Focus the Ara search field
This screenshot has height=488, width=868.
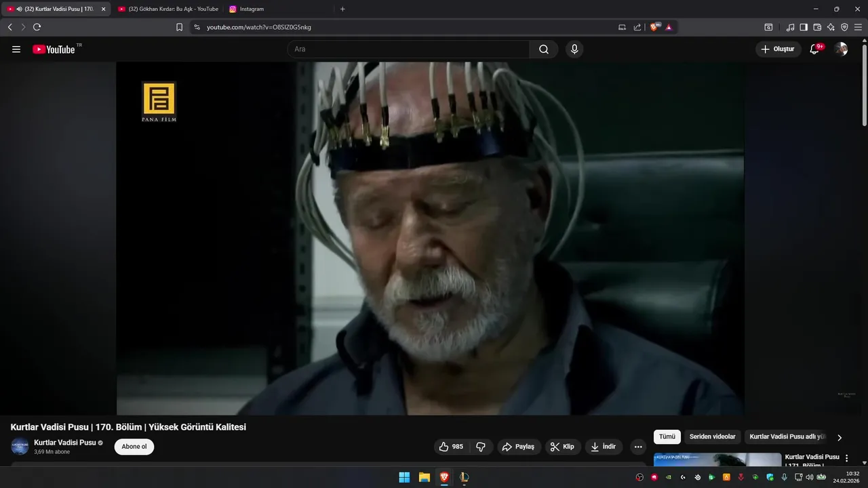point(408,49)
